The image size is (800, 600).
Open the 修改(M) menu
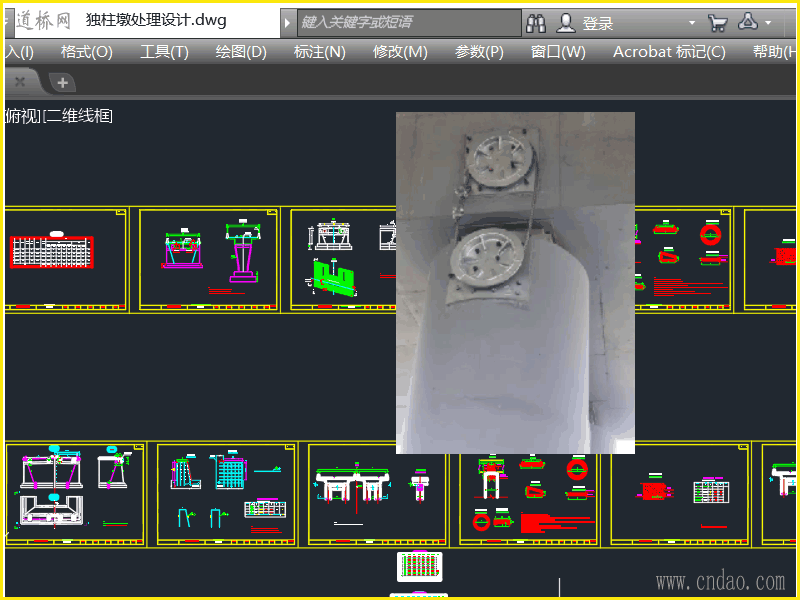pos(399,52)
